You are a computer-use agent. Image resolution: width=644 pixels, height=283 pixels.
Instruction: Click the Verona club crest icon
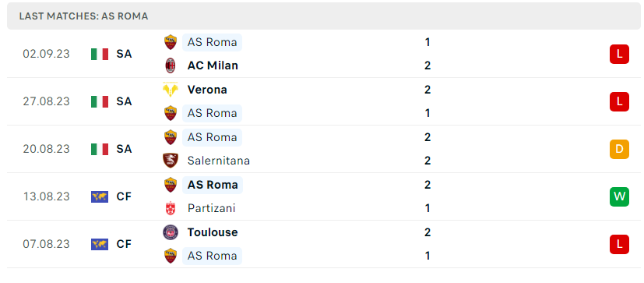click(170, 90)
